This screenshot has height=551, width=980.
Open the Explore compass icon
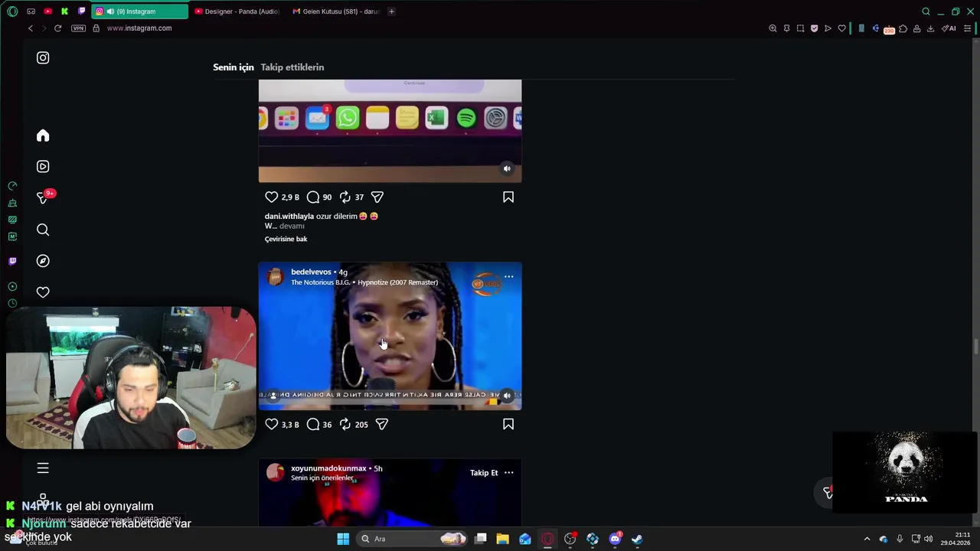[43, 261]
